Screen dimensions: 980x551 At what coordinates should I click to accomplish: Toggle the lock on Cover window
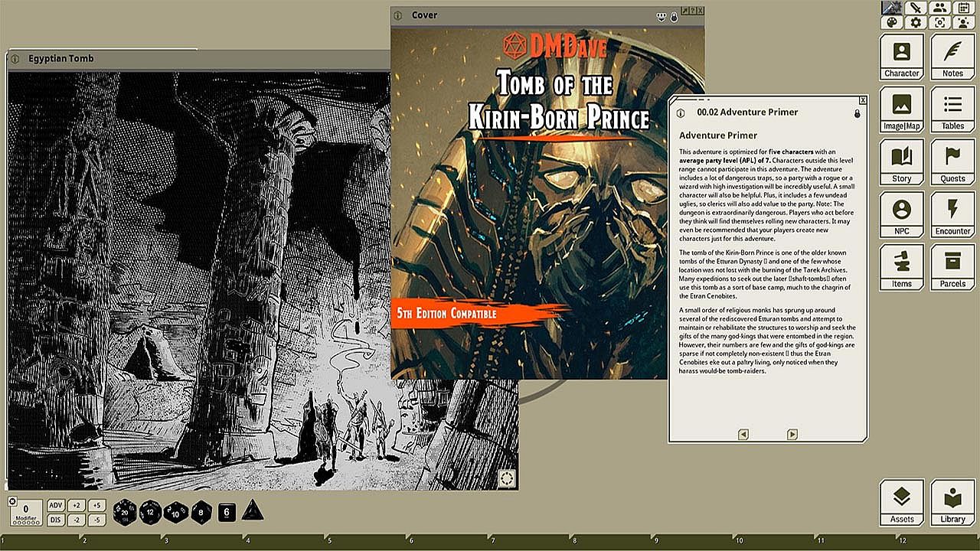[x=674, y=17]
